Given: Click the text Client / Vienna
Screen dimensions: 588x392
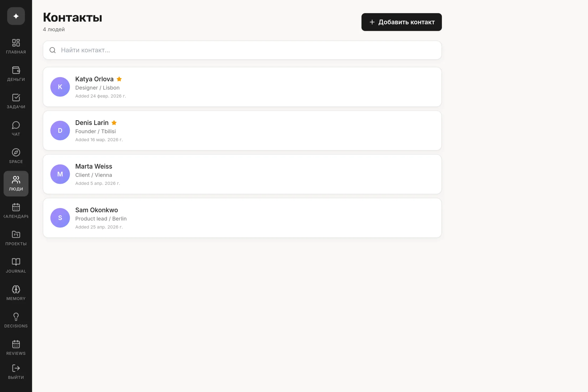Looking at the screenshot, I should tap(94, 175).
